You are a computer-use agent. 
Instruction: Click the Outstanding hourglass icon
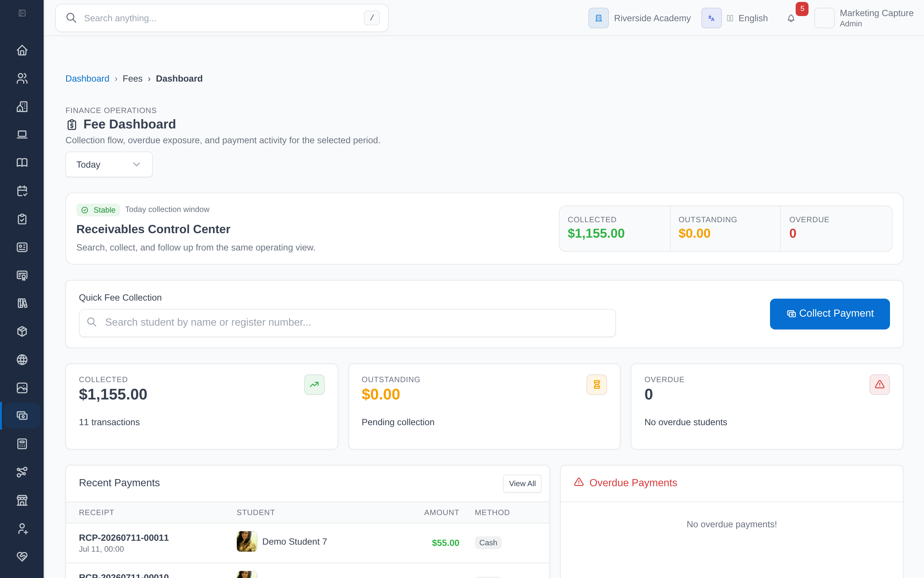coord(597,385)
